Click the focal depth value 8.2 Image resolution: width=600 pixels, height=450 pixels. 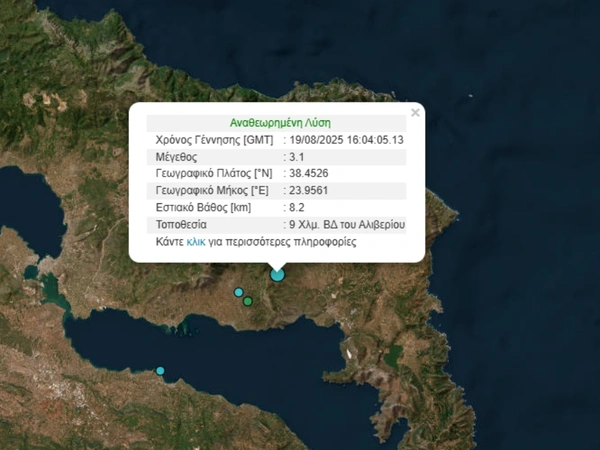point(296,208)
